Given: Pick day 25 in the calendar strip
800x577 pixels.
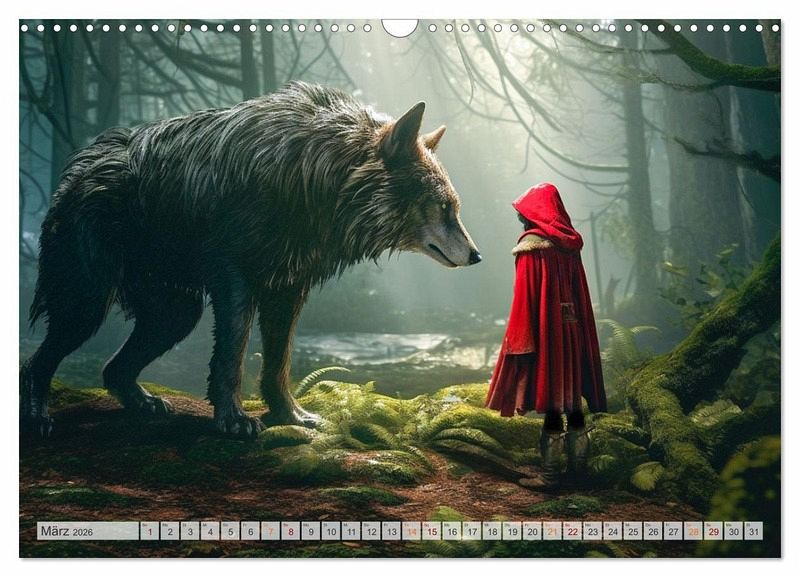Looking at the screenshot, I should tap(632, 531).
